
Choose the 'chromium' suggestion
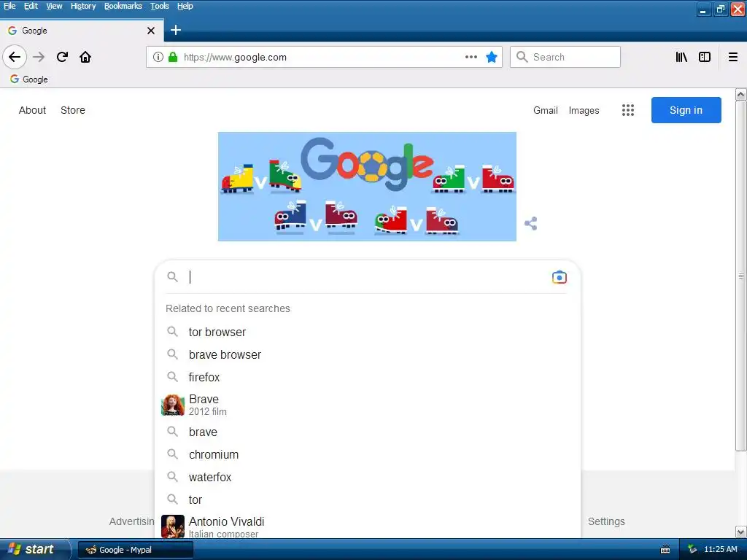368,455
